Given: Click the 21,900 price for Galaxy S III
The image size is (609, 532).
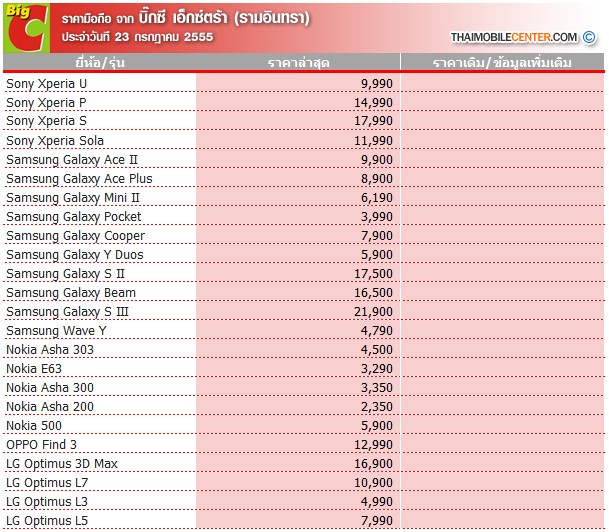Looking at the screenshot, I should click(373, 312).
